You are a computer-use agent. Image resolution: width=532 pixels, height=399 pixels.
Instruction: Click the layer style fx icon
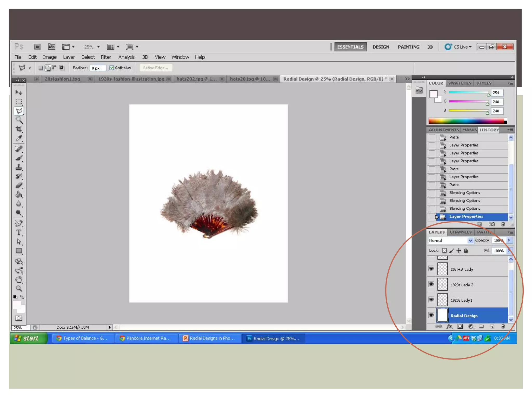click(x=449, y=327)
